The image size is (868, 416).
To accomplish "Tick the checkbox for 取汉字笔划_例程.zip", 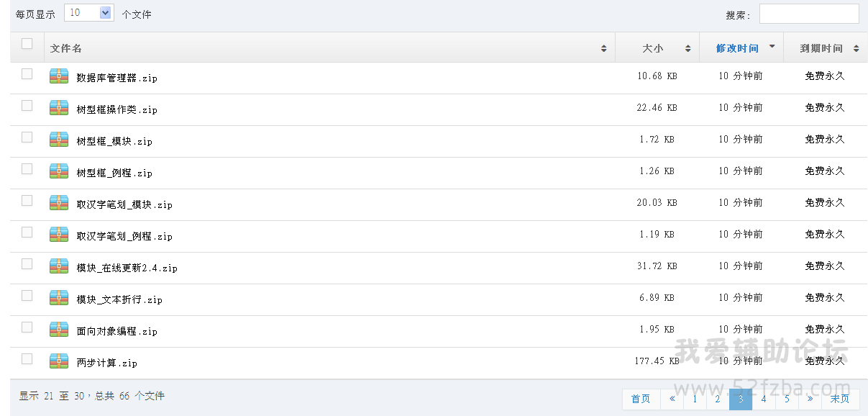I will [27, 232].
